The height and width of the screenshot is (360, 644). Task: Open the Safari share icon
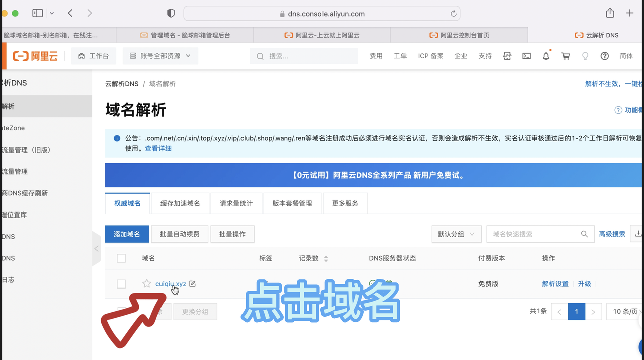tap(610, 13)
